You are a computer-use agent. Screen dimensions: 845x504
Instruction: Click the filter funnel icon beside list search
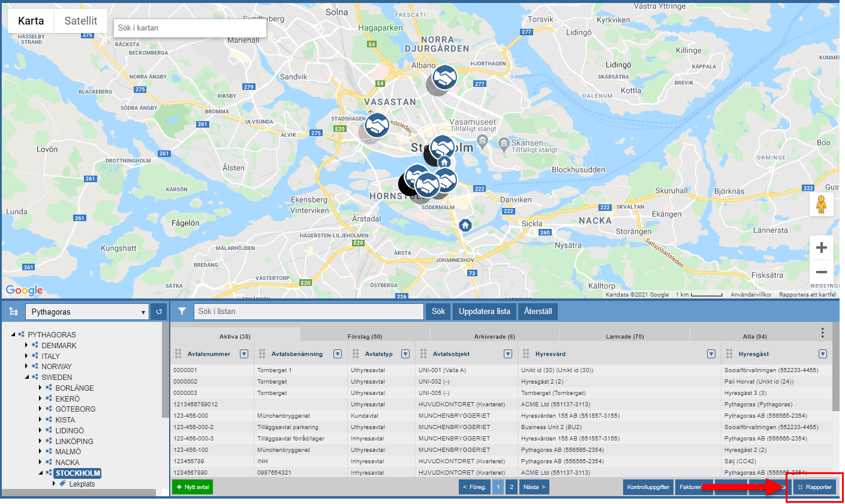click(x=182, y=312)
